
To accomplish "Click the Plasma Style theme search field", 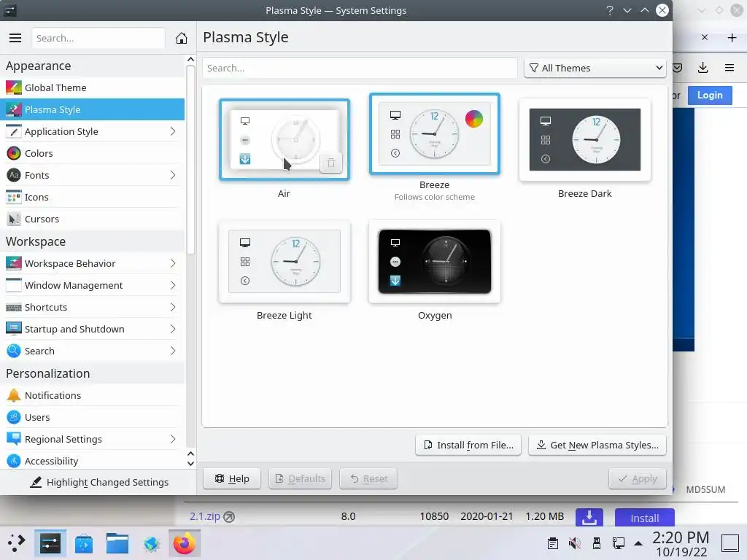I will click(x=360, y=68).
